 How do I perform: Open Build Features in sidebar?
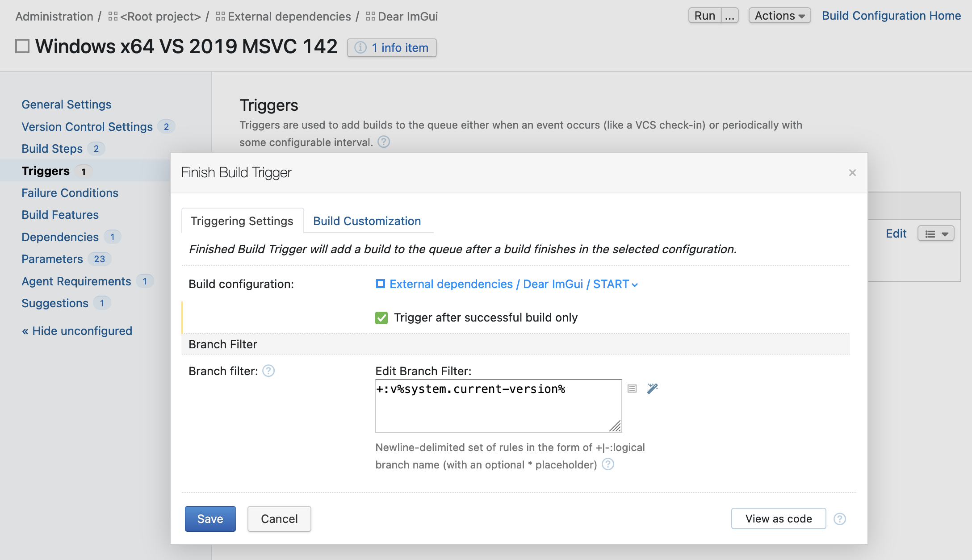click(x=60, y=215)
